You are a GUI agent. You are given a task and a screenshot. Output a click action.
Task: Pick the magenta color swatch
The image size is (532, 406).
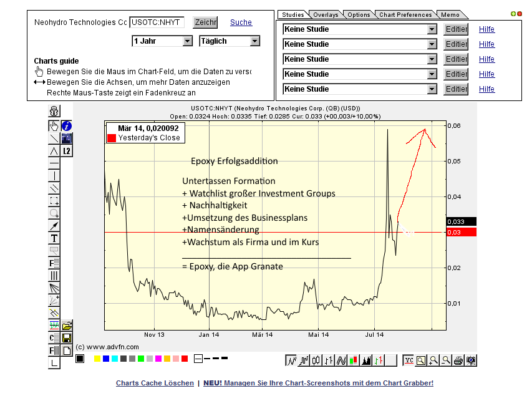(x=158, y=359)
